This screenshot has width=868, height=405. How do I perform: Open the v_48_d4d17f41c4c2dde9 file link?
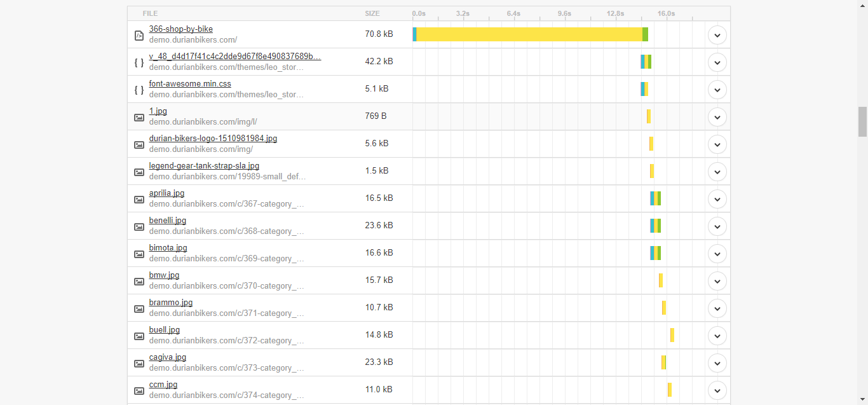[235, 57]
